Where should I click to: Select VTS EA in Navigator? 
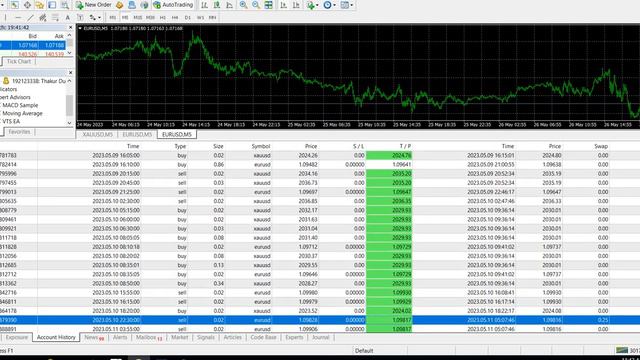(x=11, y=121)
